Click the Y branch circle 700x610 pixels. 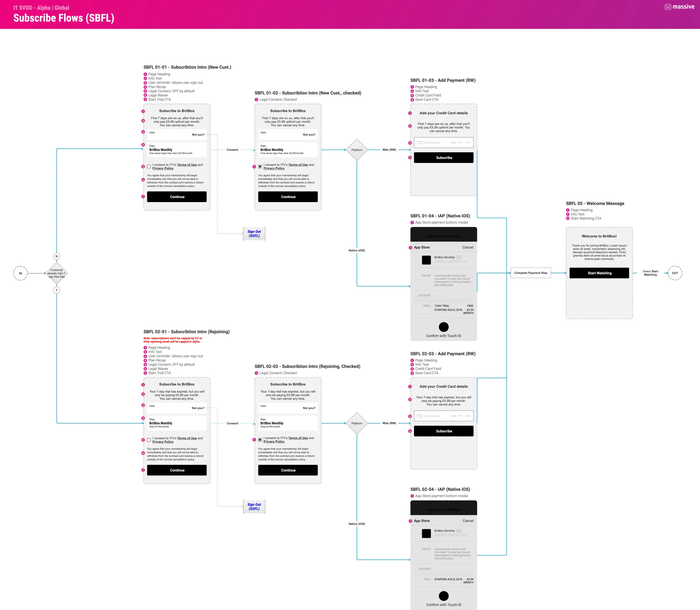tap(57, 290)
